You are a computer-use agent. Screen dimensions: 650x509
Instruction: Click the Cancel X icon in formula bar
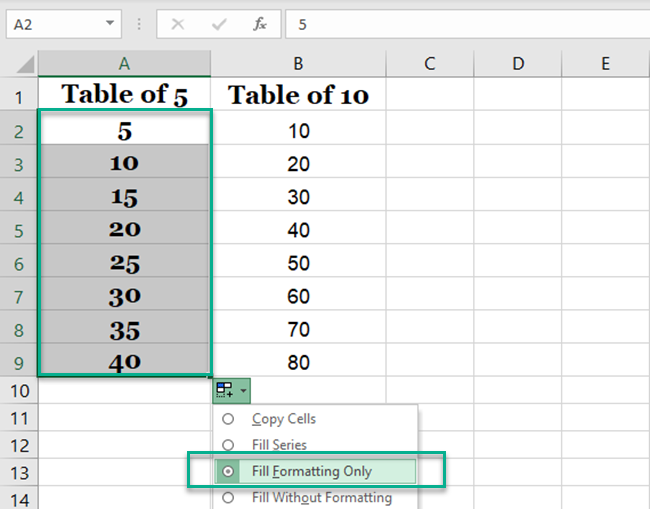pos(178,24)
